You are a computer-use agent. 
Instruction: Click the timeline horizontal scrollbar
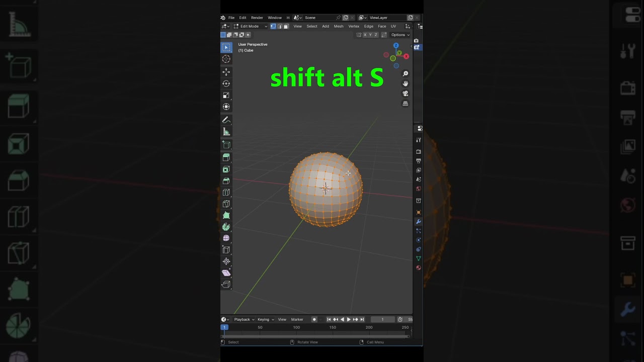(x=316, y=335)
